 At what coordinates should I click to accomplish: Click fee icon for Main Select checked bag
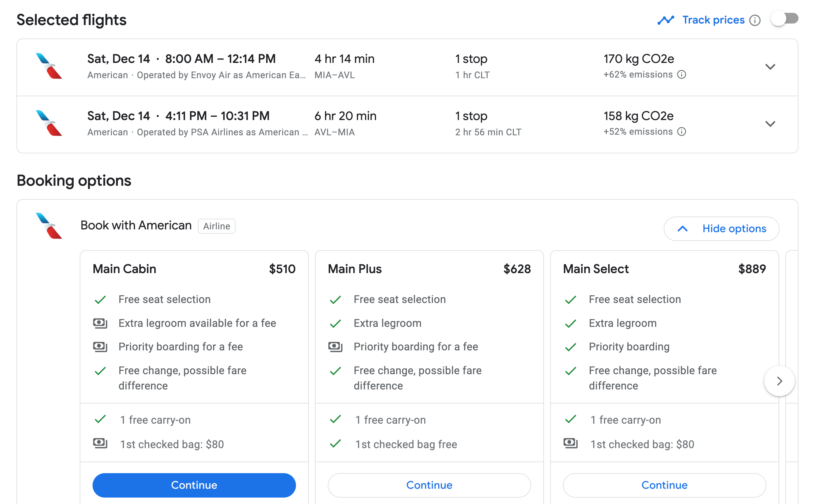click(x=570, y=443)
